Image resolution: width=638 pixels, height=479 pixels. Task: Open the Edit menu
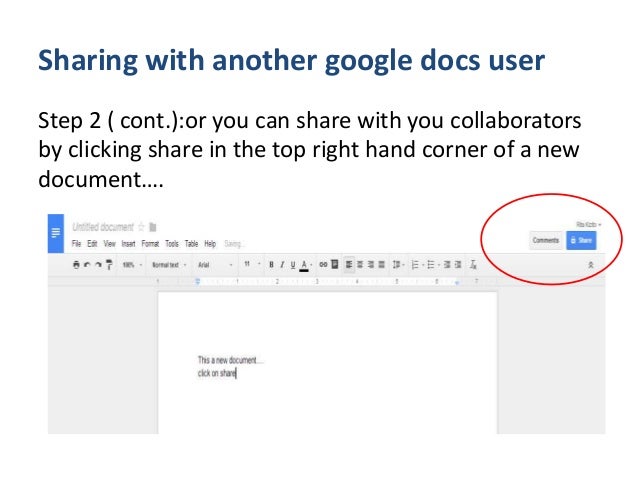click(x=92, y=244)
